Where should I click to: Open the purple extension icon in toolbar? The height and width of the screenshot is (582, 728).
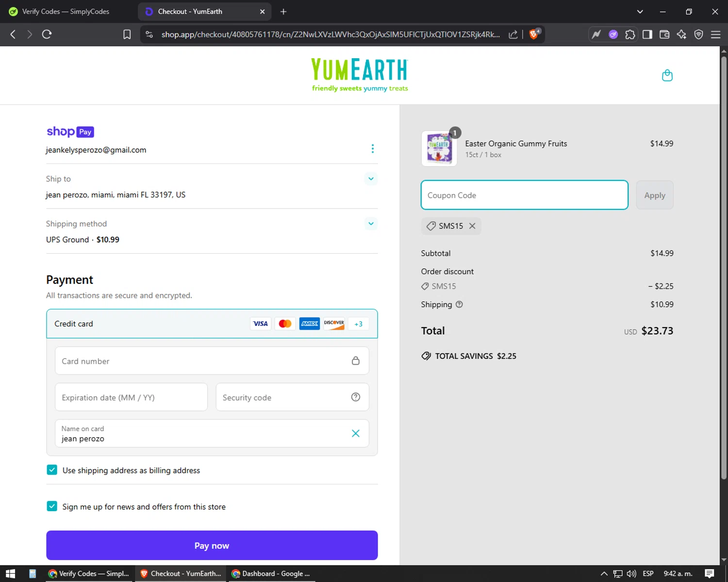coord(613,34)
